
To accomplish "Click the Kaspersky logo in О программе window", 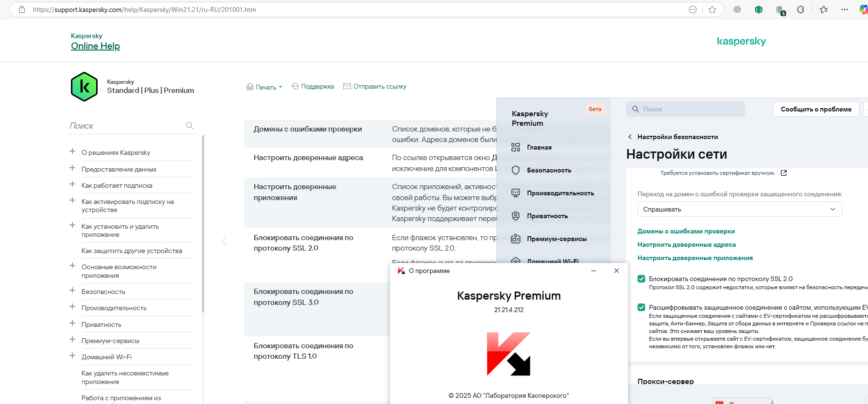I will [509, 354].
